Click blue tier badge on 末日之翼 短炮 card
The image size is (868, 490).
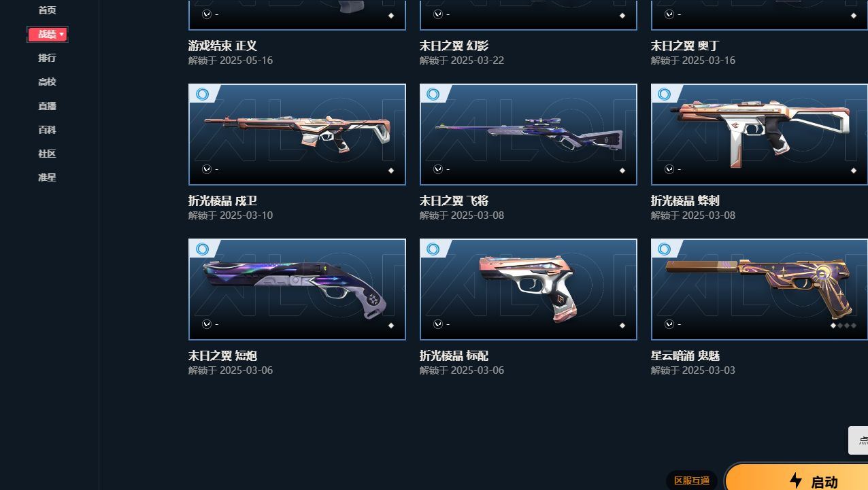202,249
